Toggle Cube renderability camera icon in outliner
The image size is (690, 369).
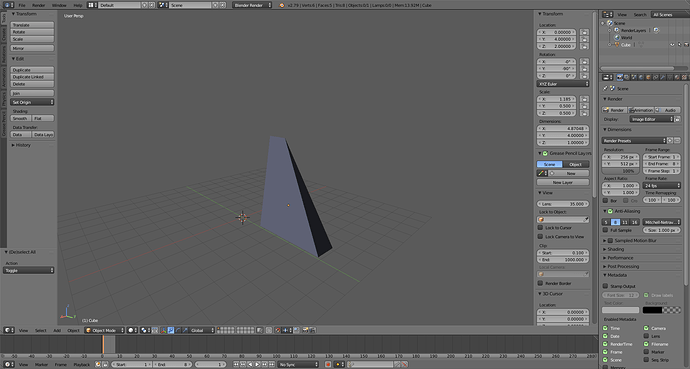pyautogui.click(x=686, y=44)
